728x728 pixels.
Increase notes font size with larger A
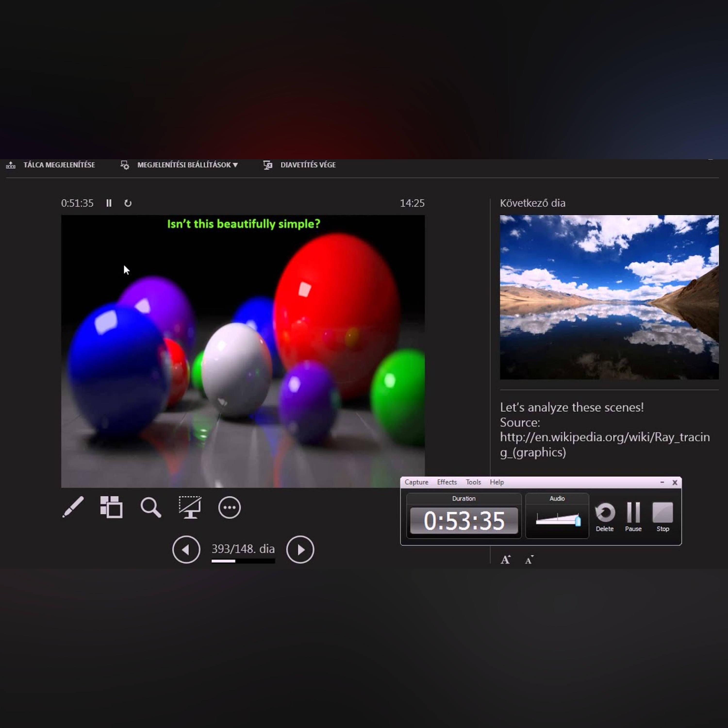click(505, 560)
